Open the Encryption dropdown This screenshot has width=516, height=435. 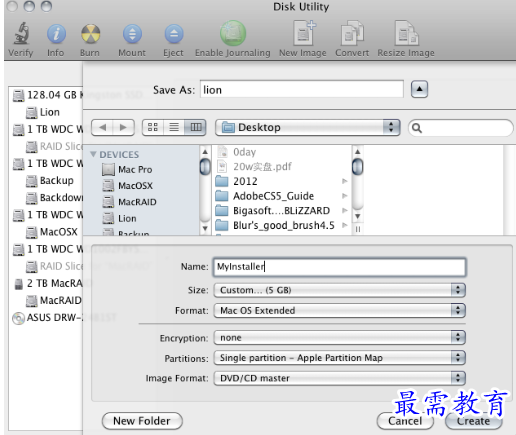coord(339,338)
